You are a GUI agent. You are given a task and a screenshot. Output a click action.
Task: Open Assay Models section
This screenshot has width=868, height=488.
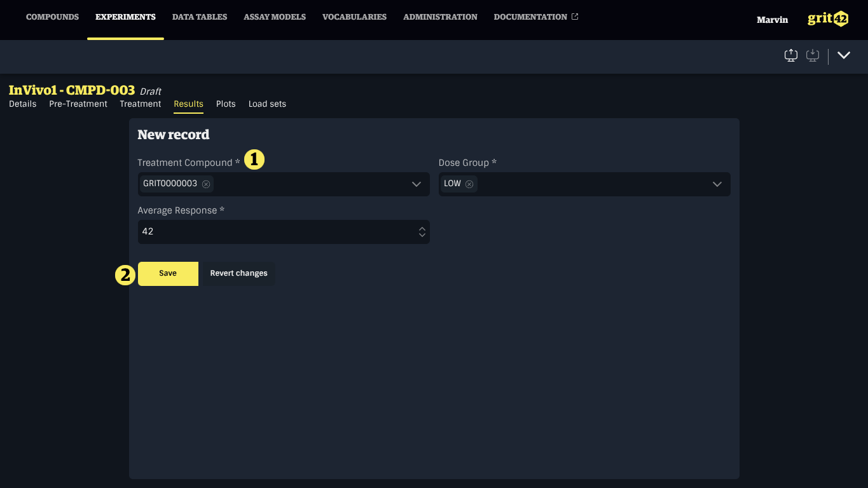click(275, 17)
